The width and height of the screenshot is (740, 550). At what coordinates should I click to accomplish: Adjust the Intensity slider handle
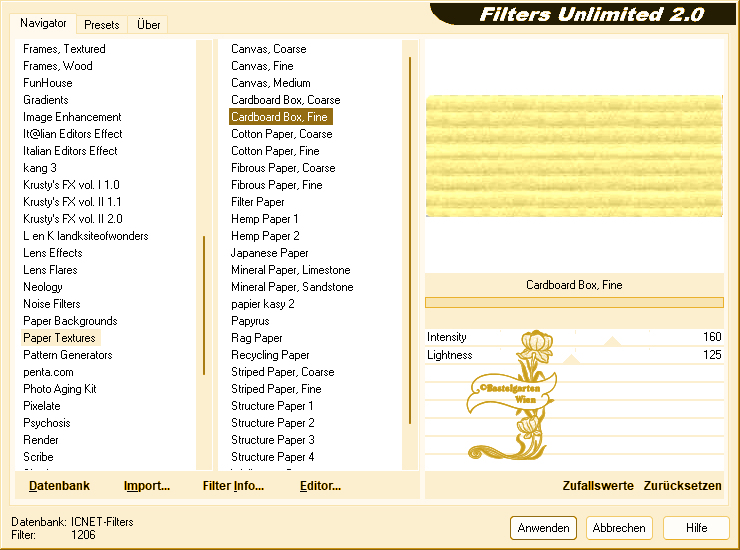coord(612,341)
